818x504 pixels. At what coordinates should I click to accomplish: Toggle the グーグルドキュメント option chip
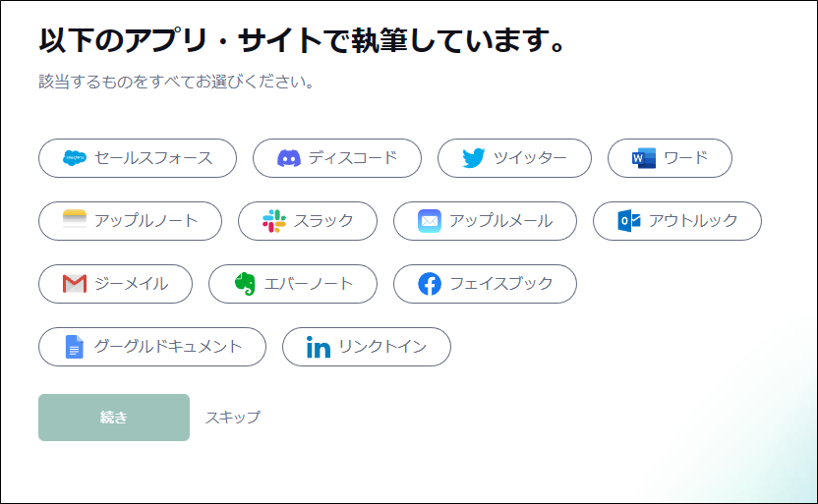click(152, 347)
